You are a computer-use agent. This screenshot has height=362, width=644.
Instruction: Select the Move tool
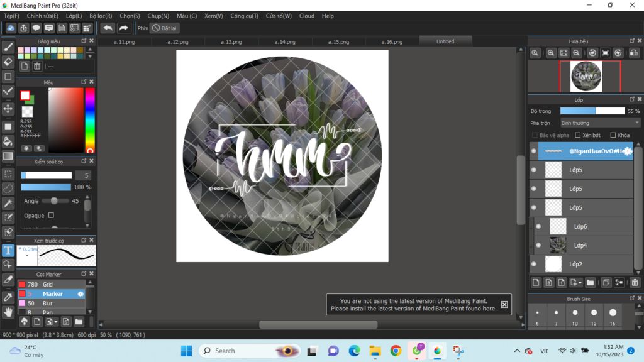[x=8, y=109]
